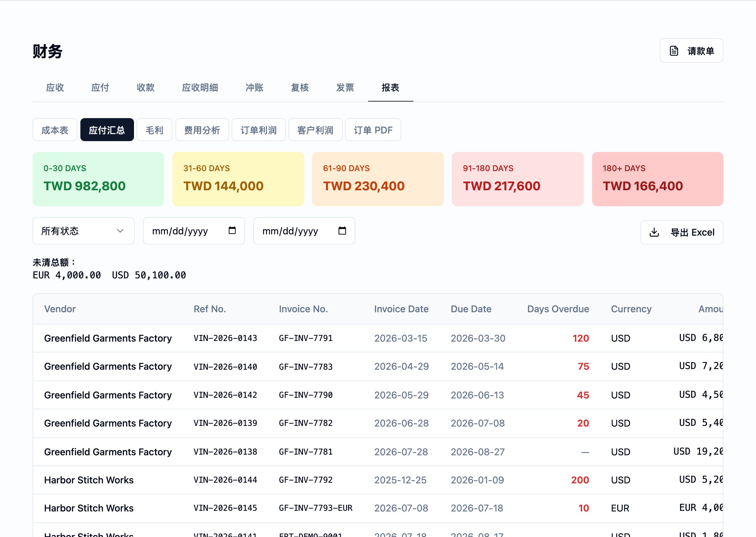Click the Days Overdue column header

tap(558, 309)
